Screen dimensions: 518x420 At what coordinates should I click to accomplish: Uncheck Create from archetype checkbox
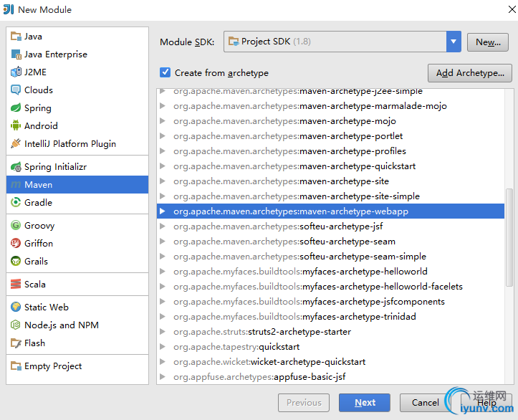[x=165, y=72]
